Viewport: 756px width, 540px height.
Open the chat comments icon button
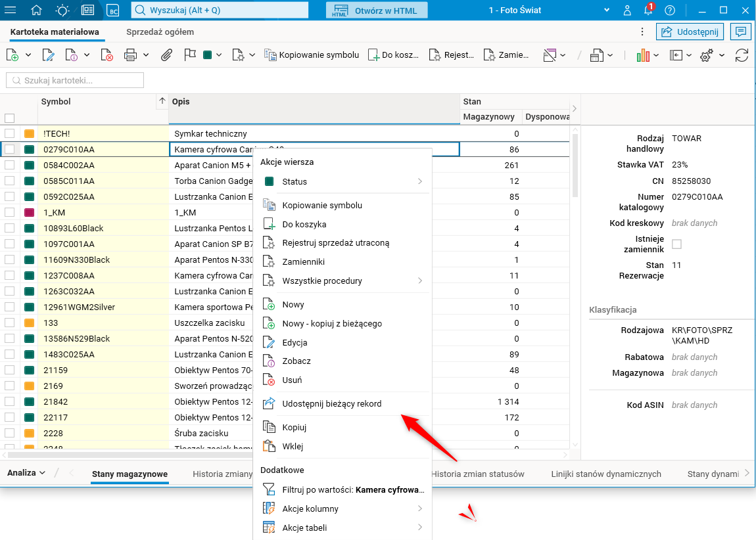tap(740, 32)
